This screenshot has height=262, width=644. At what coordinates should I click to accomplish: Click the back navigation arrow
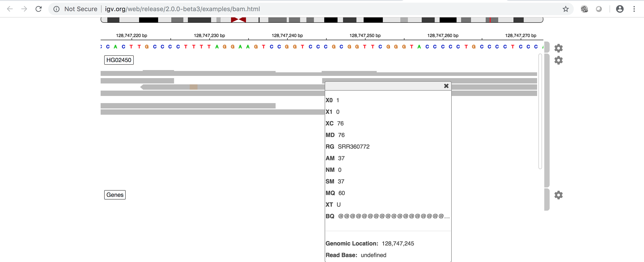pos(10,9)
